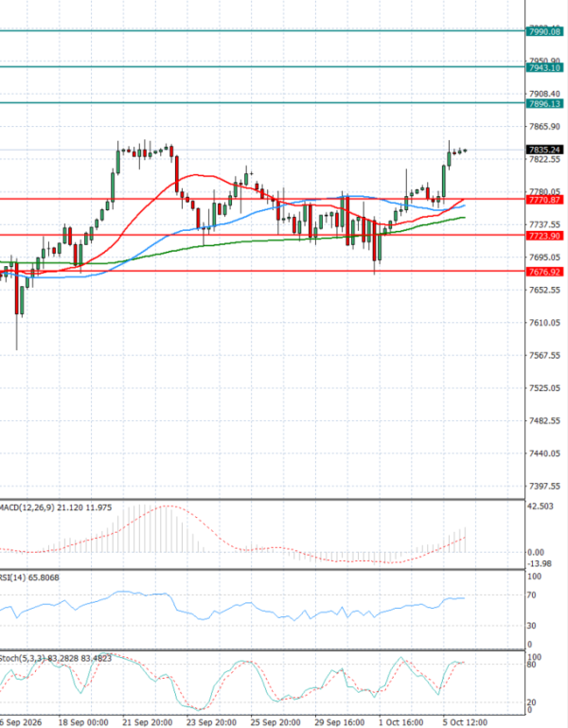The width and height of the screenshot is (568, 728).
Task: Click the 7908.40 price axis value
Action: coord(544,94)
